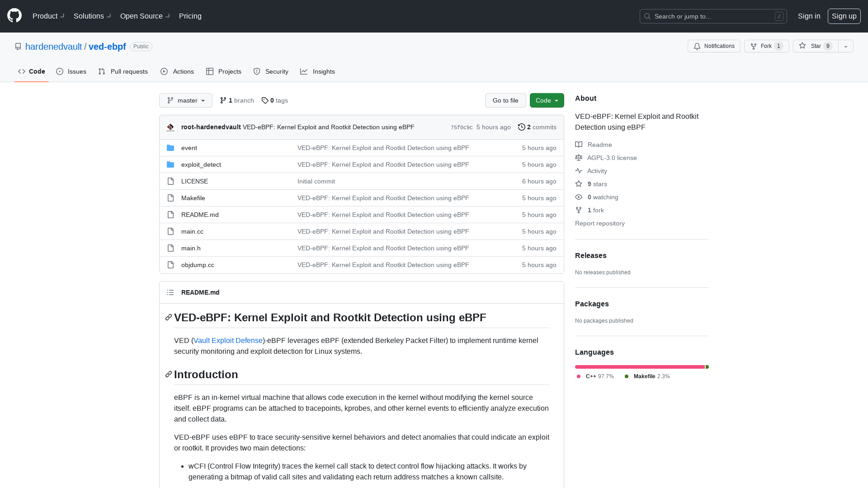Screen dimensions: 868x488
Task: Click the Activity pulse icon
Action: pos(579,171)
